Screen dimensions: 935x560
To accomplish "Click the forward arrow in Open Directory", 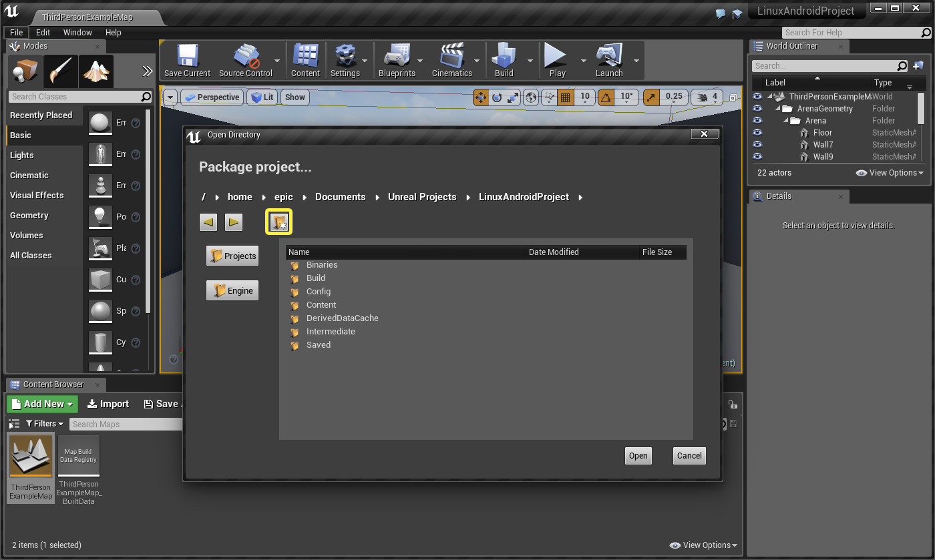I will 233,222.
